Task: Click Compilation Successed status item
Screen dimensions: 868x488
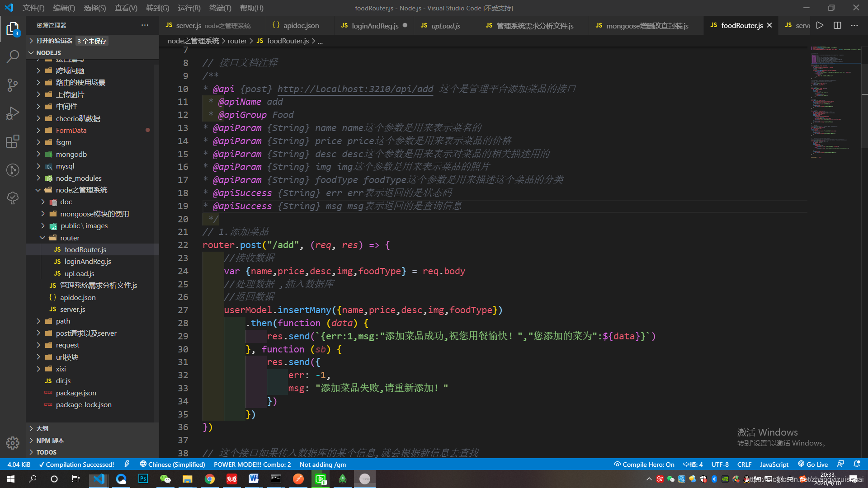Action: tap(76, 464)
